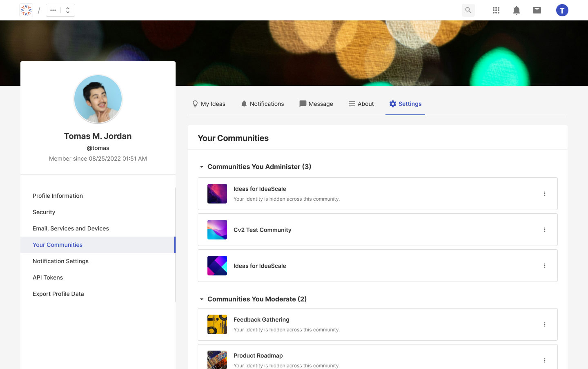The height and width of the screenshot is (369, 588).
Task: Open kebab menu for Feedback Gathering
Action: tap(544, 324)
